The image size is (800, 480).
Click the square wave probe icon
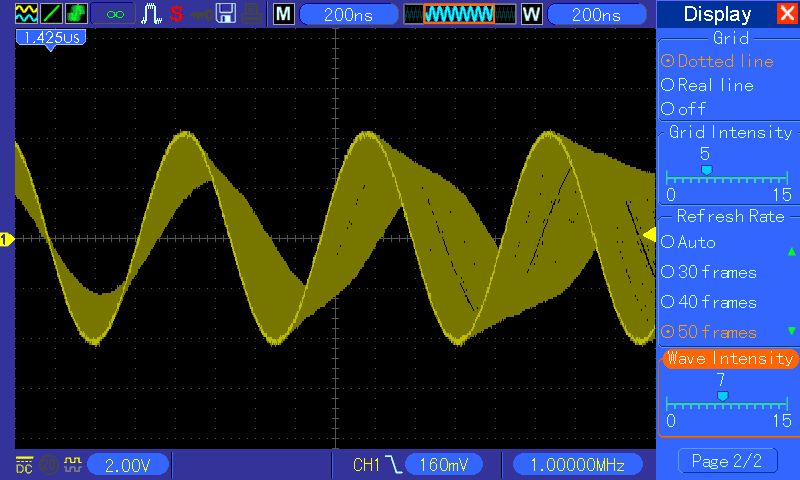pos(72,464)
